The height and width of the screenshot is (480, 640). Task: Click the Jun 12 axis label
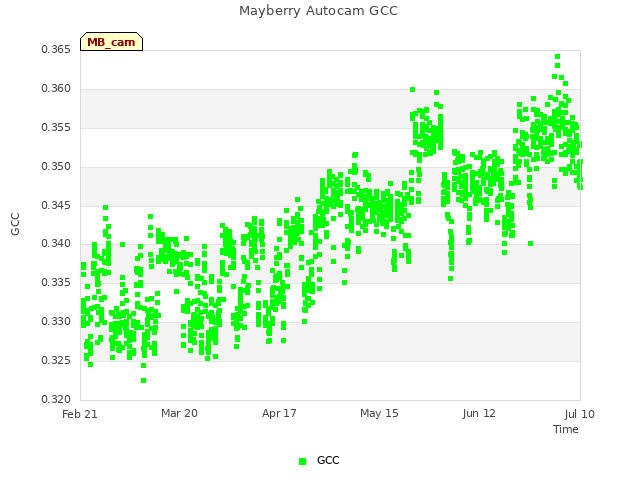[x=479, y=413]
